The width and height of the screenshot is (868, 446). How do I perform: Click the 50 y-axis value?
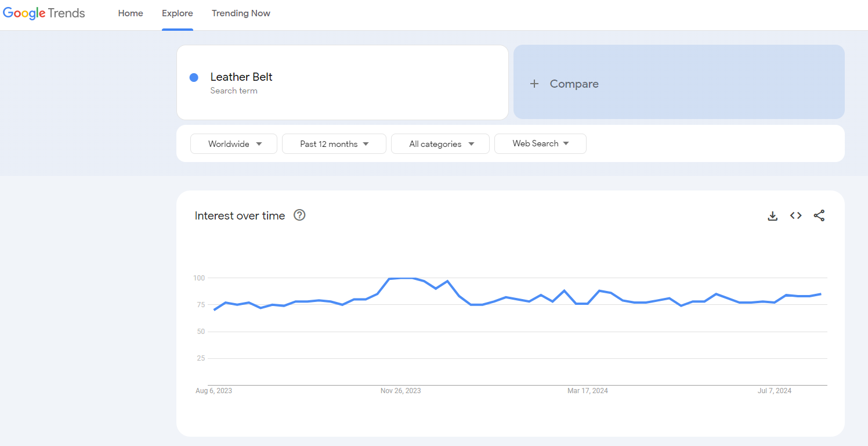point(201,332)
